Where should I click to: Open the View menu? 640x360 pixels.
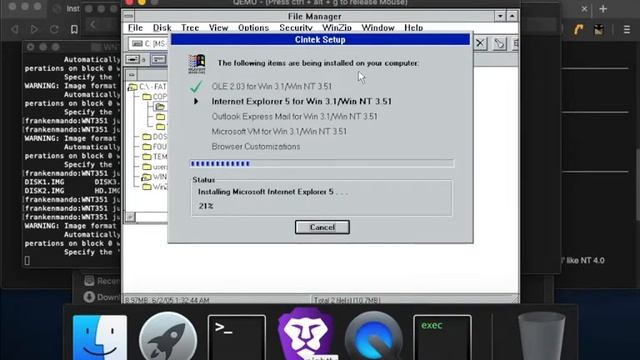(218, 28)
